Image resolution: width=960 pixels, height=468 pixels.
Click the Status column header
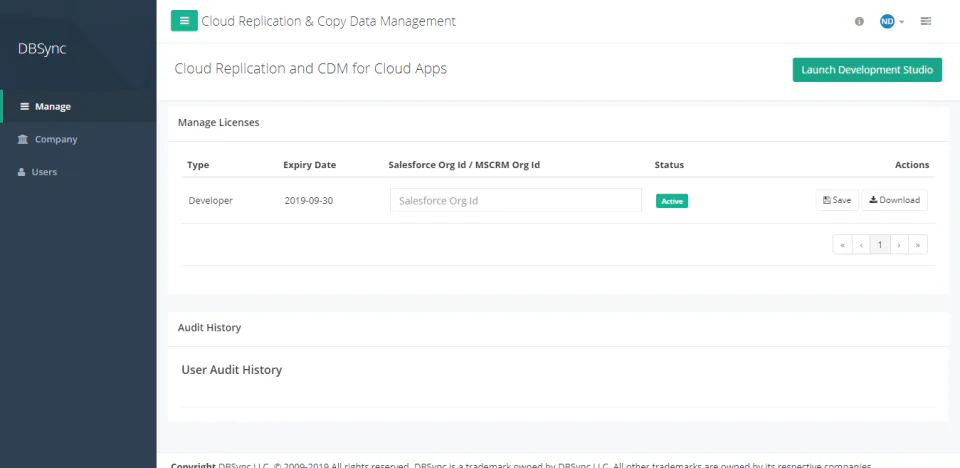click(669, 165)
